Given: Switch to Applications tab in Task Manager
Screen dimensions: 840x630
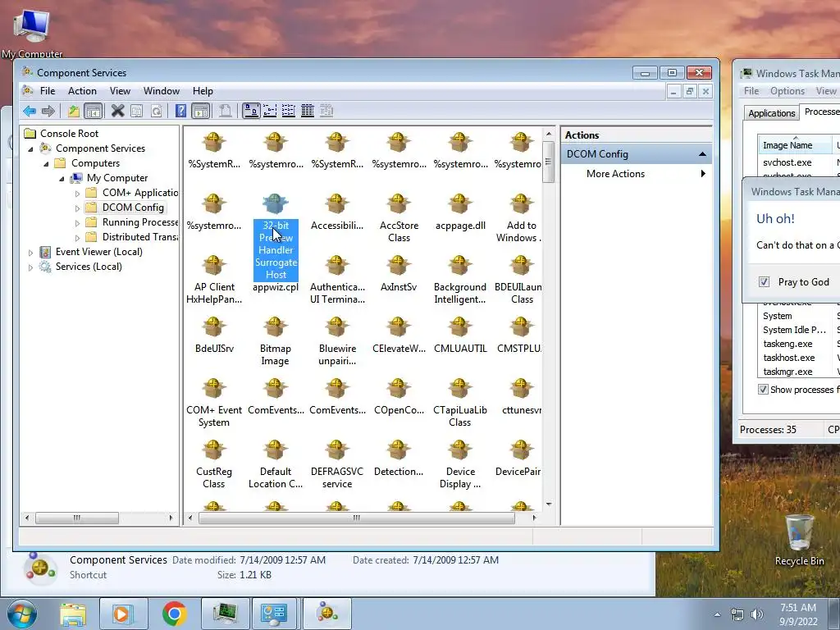Looking at the screenshot, I should tap(771, 113).
